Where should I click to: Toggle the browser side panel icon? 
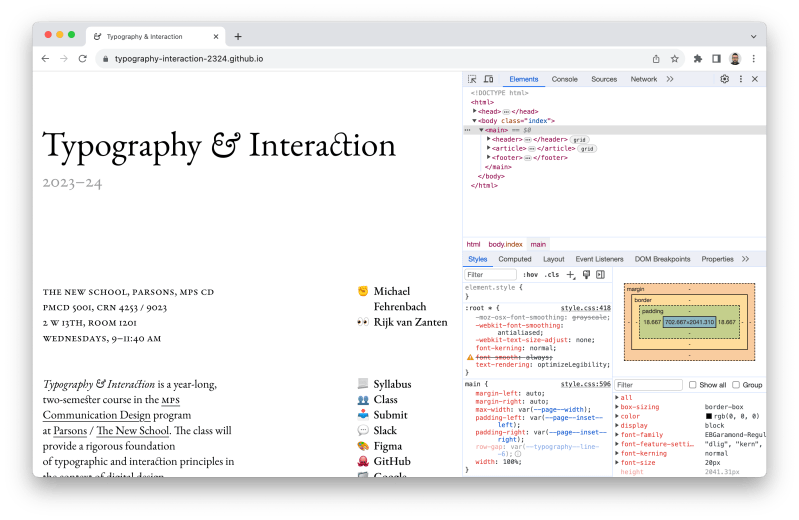tap(716, 59)
